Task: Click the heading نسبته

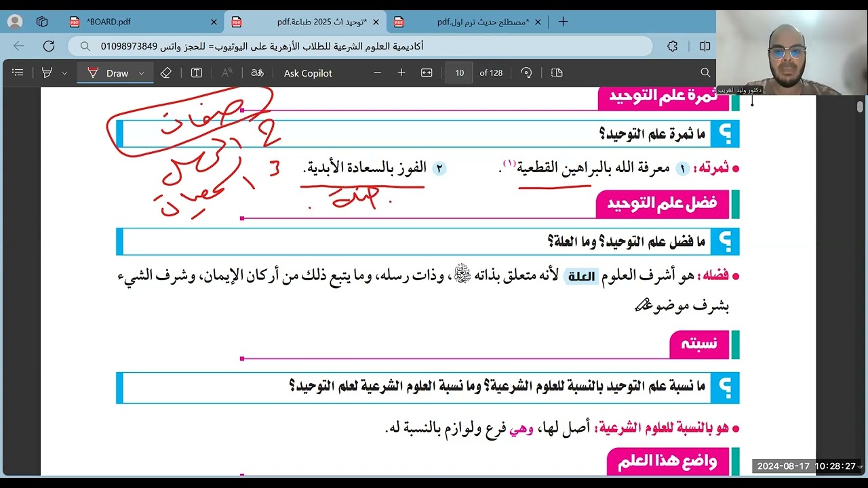Action: (x=699, y=344)
